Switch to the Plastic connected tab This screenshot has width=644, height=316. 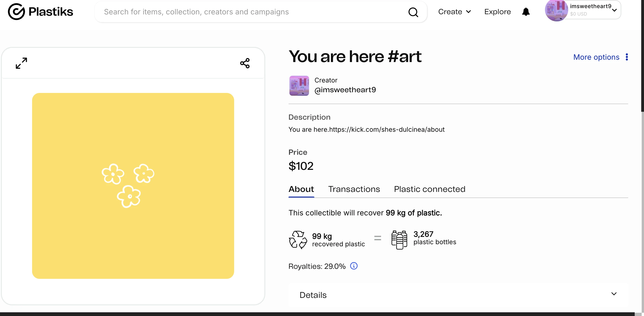[429, 189]
